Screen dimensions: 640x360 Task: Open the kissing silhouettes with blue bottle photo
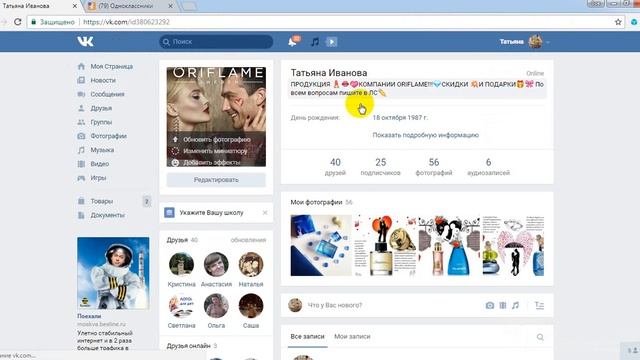[449, 246]
